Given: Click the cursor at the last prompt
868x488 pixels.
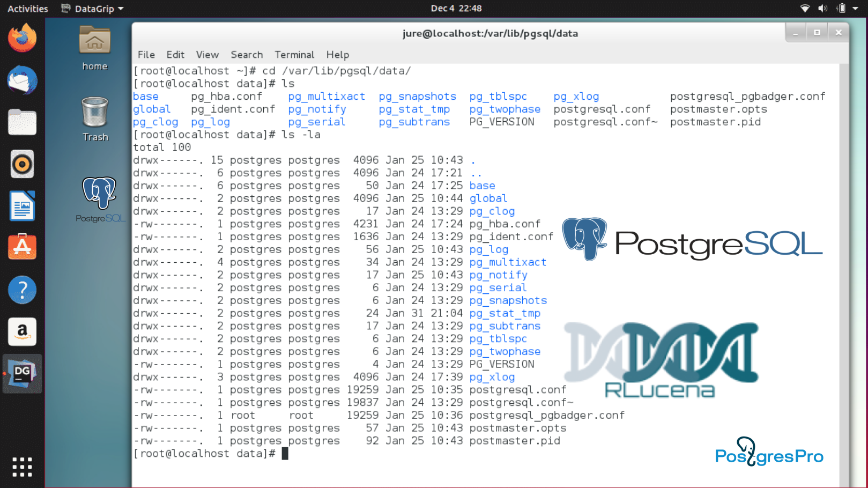Looking at the screenshot, I should 285,454.
